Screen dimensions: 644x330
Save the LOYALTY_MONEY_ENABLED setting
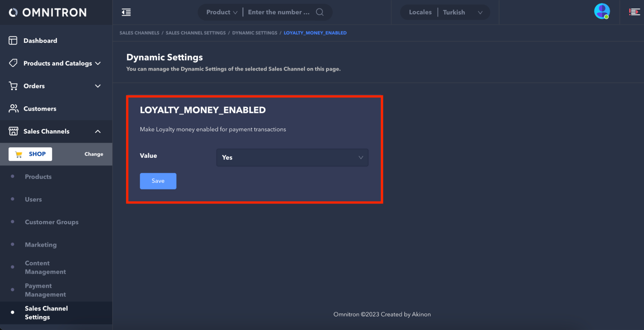pos(158,181)
